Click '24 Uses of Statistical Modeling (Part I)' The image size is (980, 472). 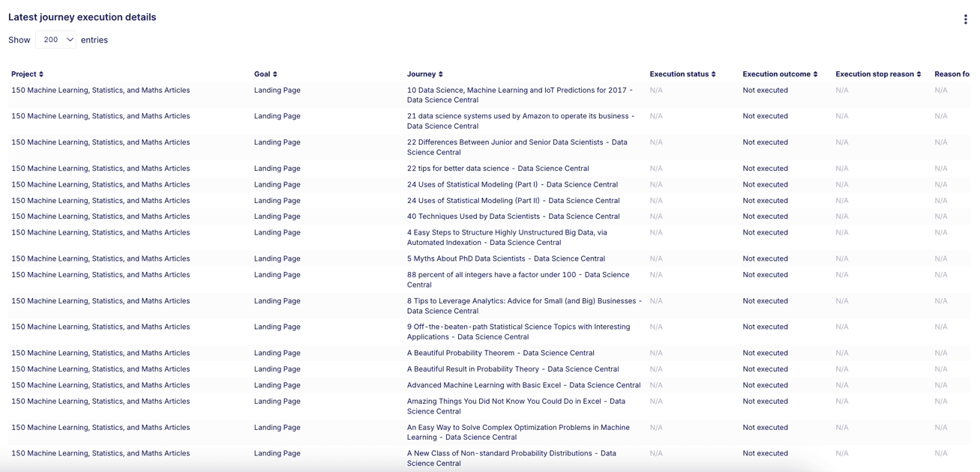pos(512,184)
